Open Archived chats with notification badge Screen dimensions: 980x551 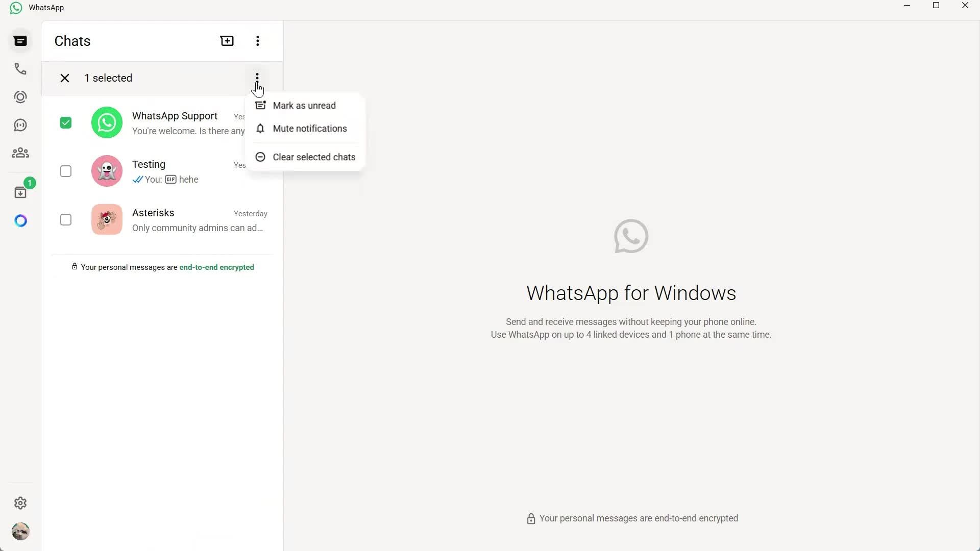[x=20, y=192]
